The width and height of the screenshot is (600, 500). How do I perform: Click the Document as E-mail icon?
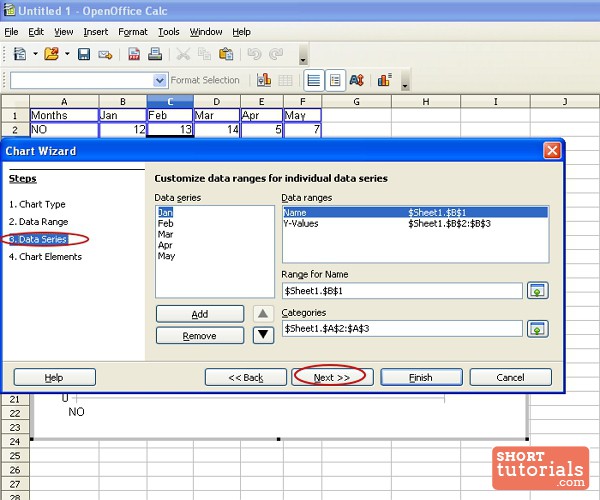click(x=105, y=55)
